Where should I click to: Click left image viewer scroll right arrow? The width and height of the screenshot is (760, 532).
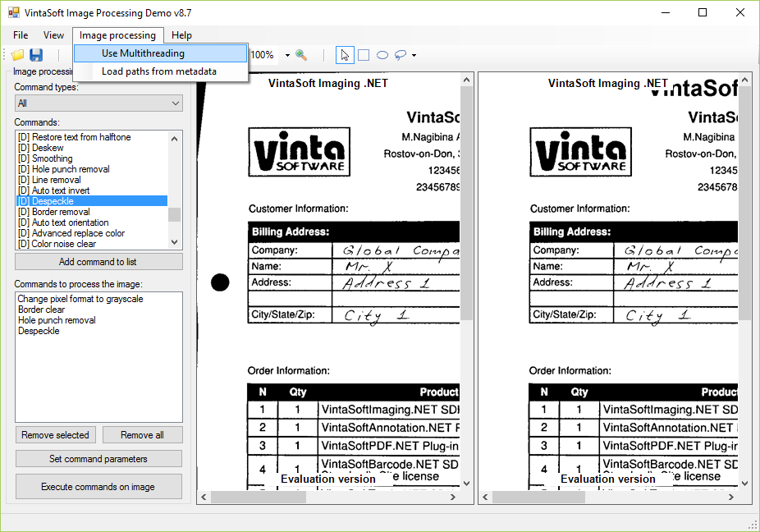tap(453, 497)
